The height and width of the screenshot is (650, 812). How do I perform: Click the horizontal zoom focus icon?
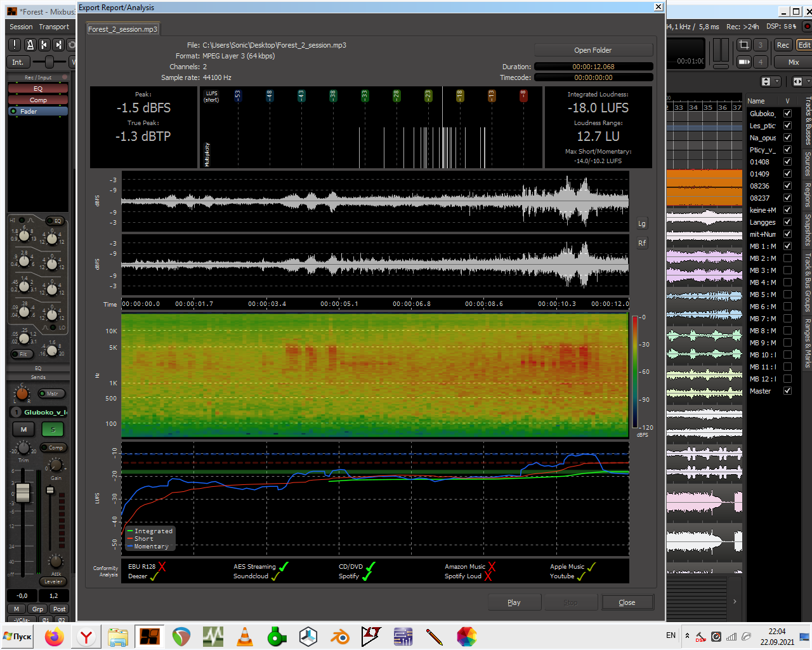pos(797,81)
